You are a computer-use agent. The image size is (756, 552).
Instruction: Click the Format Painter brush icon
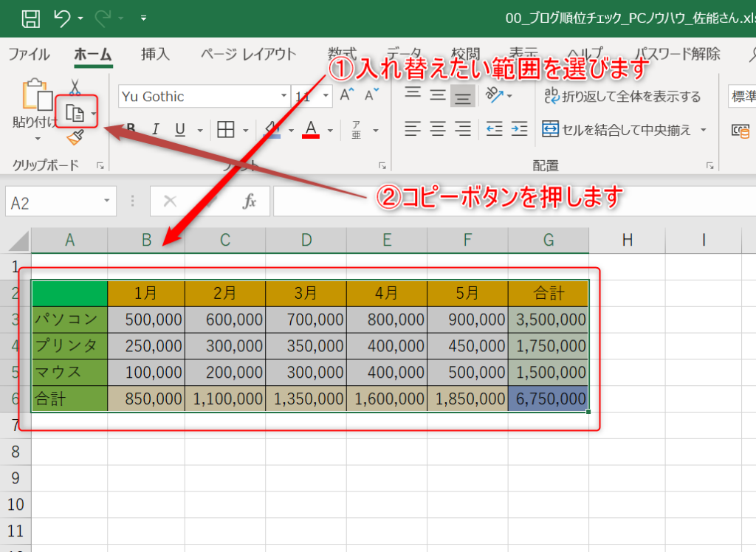75,138
